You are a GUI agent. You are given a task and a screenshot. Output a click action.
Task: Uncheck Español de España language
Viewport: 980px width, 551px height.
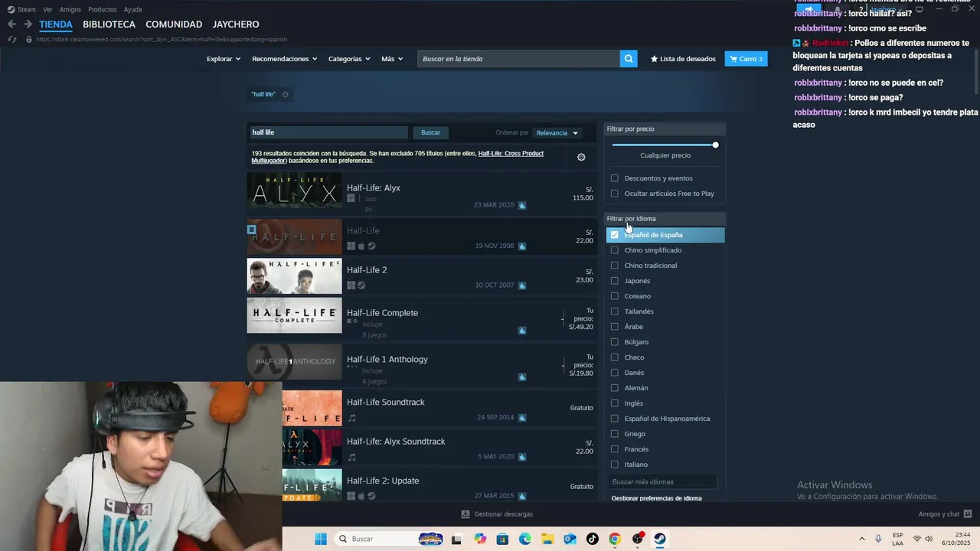coord(614,235)
